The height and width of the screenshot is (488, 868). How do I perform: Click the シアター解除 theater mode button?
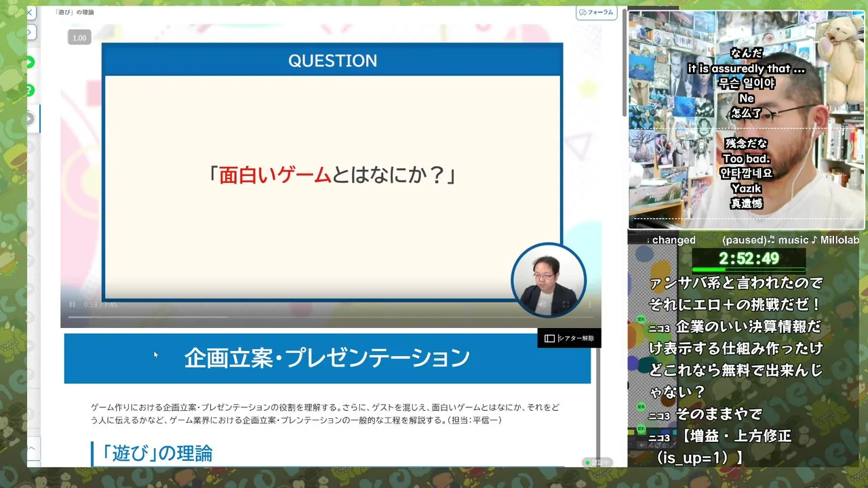569,338
